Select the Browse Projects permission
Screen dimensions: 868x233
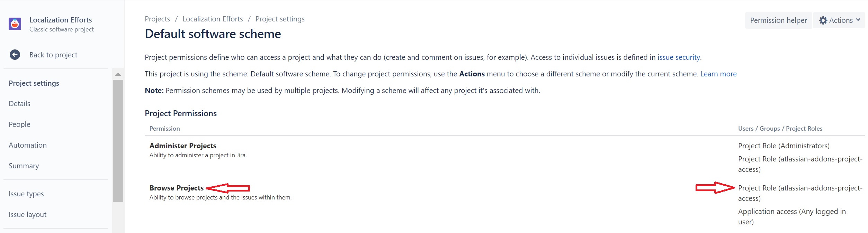click(x=176, y=188)
